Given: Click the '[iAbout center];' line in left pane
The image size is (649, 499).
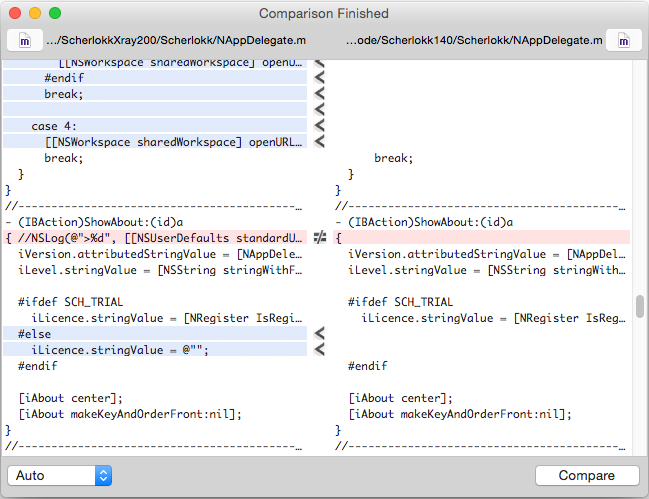Looking at the screenshot, I should (x=70, y=397).
